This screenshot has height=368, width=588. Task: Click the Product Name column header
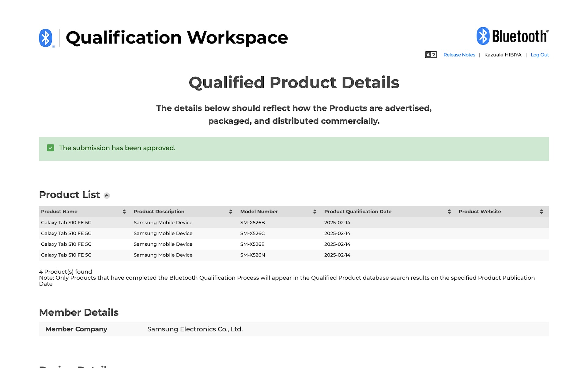[x=59, y=212]
